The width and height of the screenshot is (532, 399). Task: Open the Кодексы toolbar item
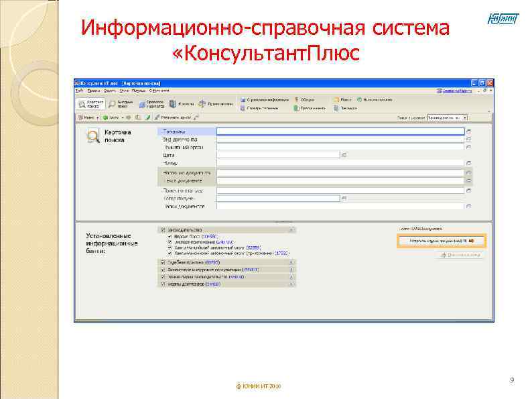[x=182, y=104]
